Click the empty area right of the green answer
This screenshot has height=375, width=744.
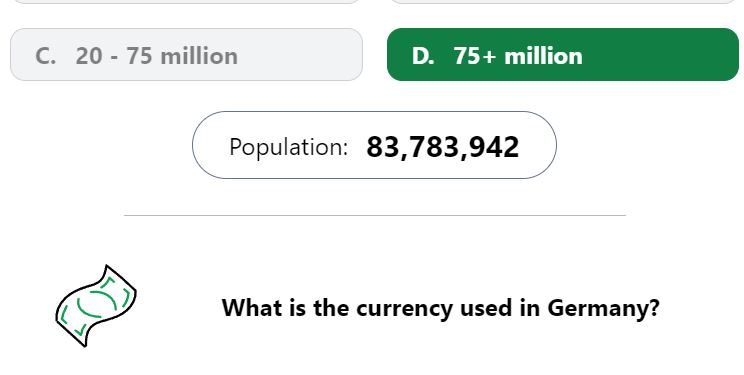point(742,55)
